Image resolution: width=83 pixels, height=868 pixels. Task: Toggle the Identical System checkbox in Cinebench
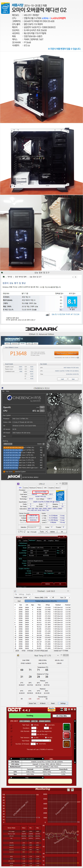[14, 472]
